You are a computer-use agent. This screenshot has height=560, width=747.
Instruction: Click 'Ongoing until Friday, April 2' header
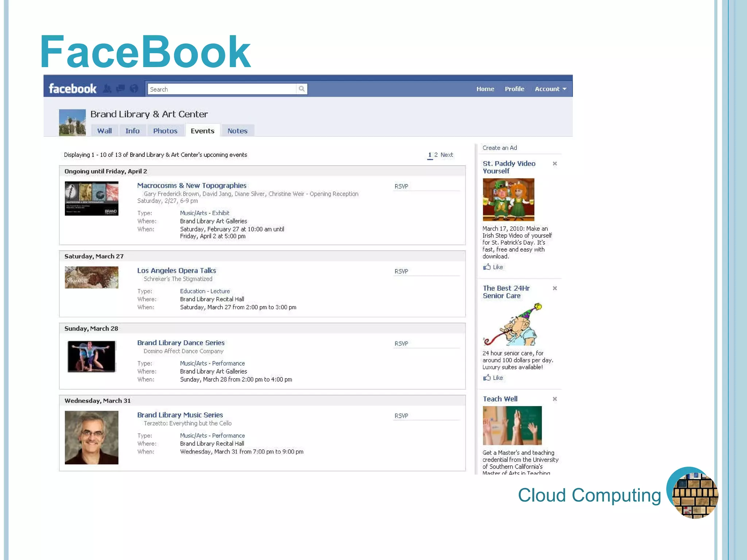pos(106,171)
